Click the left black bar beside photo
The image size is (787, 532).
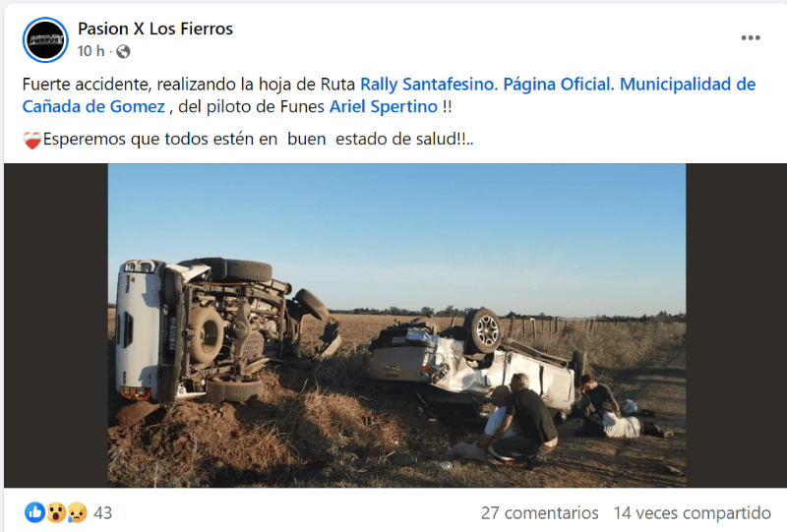[56, 325]
